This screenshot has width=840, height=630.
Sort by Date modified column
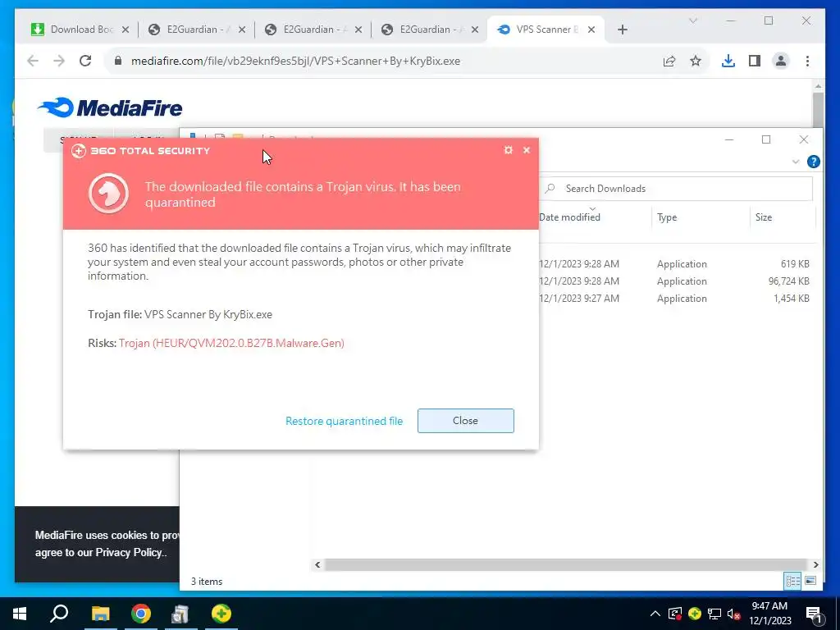click(x=569, y=217)
